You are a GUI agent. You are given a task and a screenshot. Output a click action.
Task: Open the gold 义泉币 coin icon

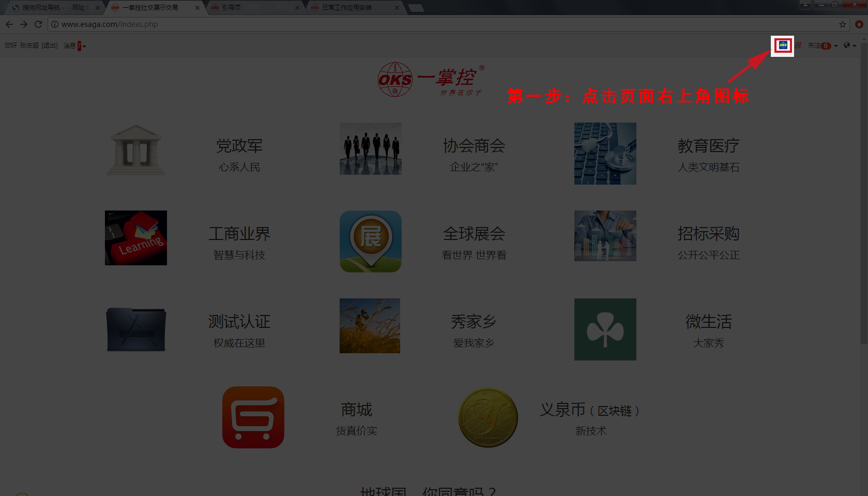(x=488, y=417)
